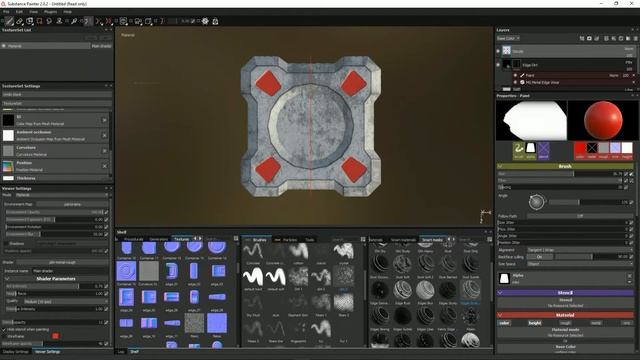Select the Material picker eyedropper tool
The width and height of the screenshot is (640, 360).
74,21
